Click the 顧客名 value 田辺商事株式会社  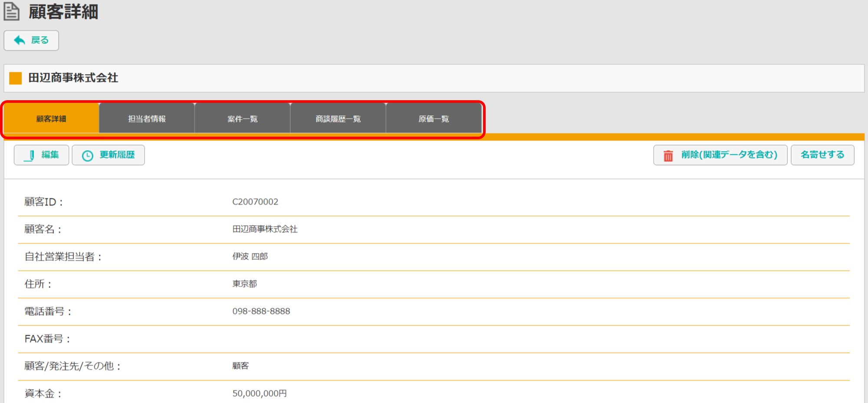(265, 229)
